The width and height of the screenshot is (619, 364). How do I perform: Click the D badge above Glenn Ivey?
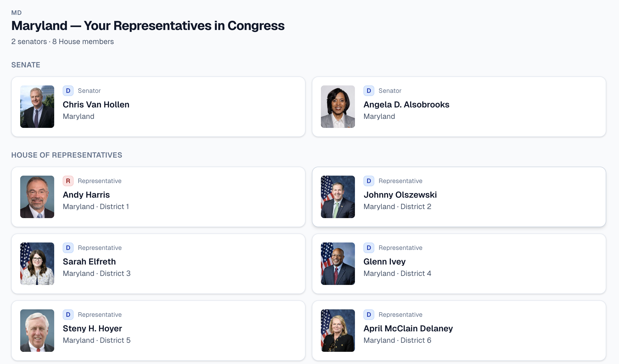[x=369, y=248]
